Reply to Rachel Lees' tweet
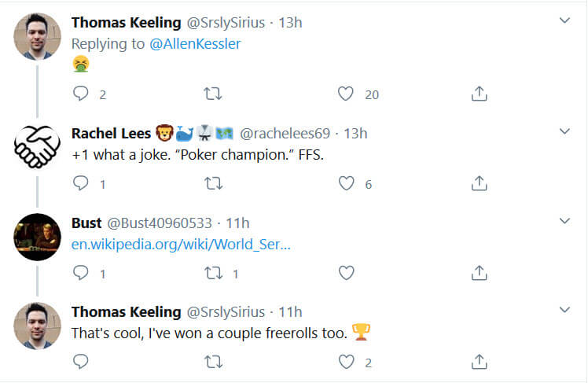 (x=81, y=184)
